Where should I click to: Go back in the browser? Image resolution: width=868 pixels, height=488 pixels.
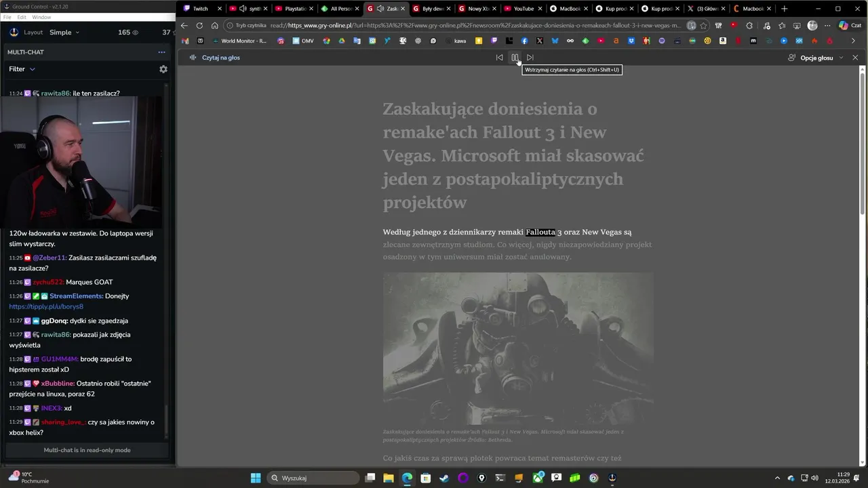[x=184, y=26]
